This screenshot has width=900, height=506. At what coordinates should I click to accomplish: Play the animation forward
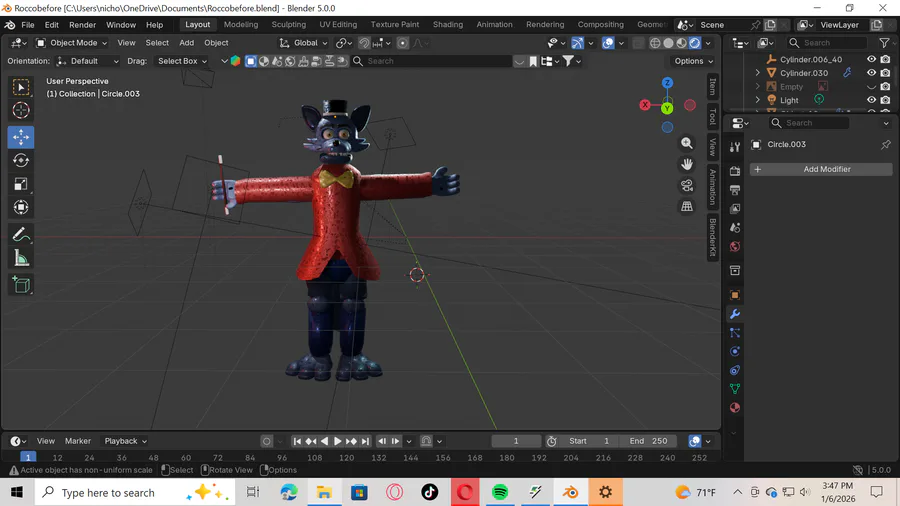(337, 441)
